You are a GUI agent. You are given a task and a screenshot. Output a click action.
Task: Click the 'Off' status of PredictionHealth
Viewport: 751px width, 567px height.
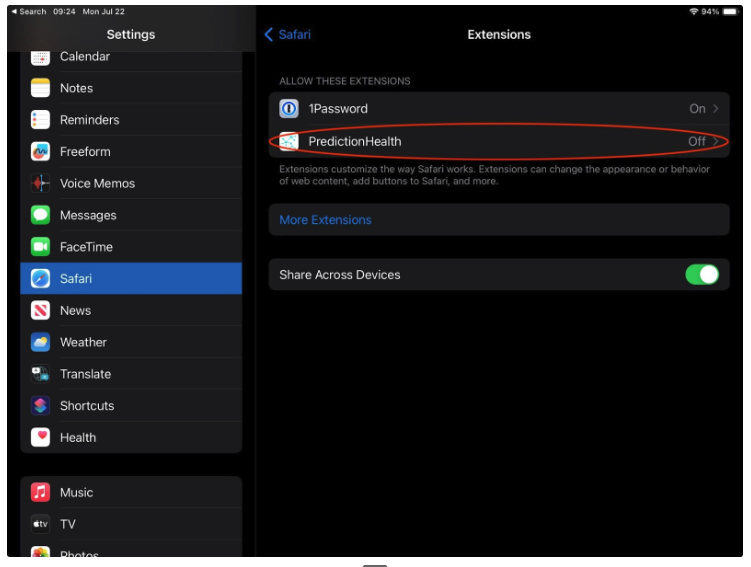(697, 141)
